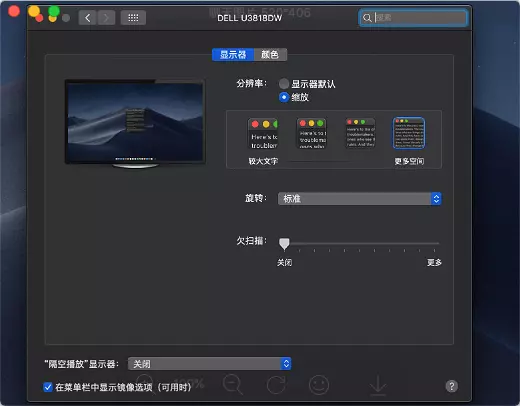Choose the second scaling option thumbnail
520x406 pixels.
[312, 133]
